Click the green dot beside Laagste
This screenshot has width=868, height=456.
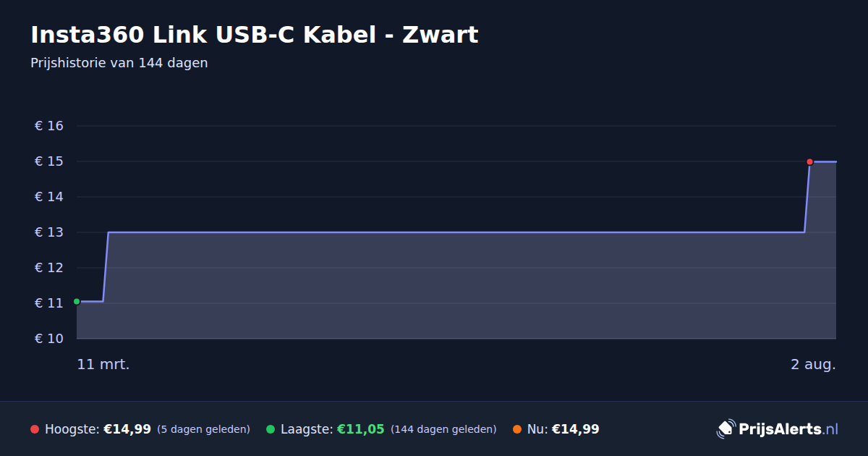271,429
